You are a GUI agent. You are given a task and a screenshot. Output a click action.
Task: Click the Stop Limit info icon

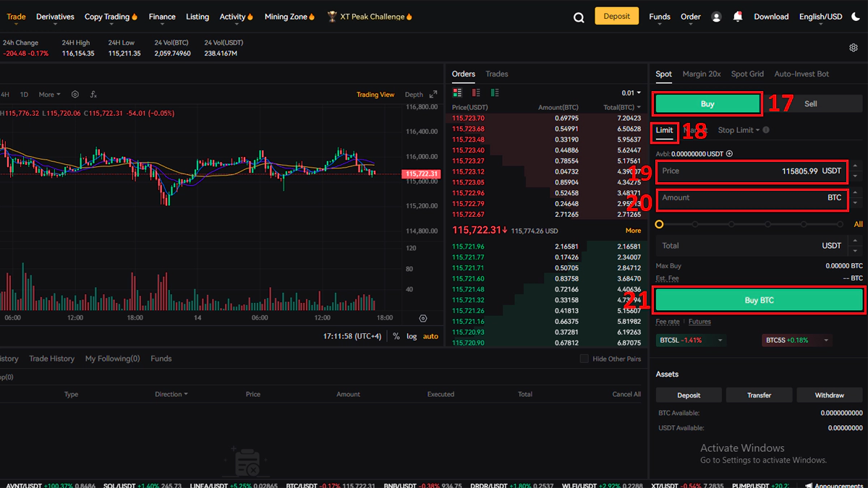(766, 130)
